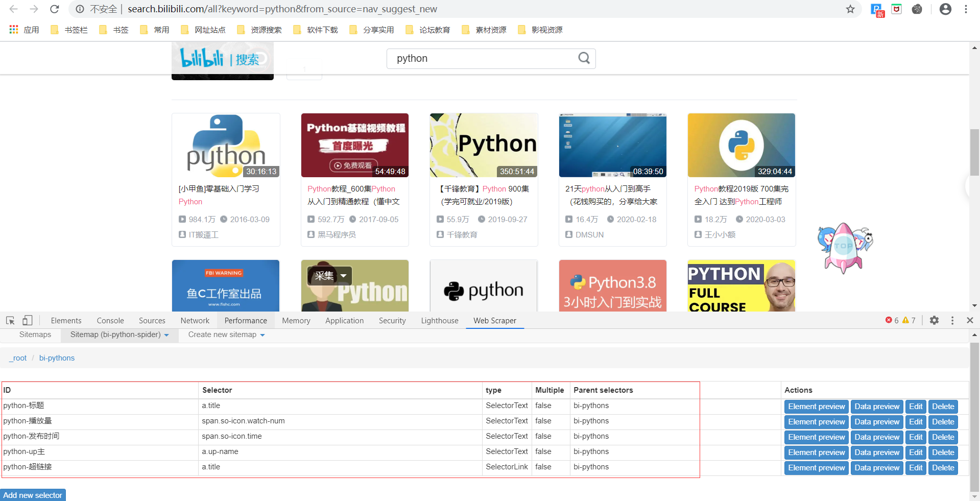The width and height of the screenshot is (980, 501).
Task: Switch to the Elements tab
Action: [x=66, y=321]
